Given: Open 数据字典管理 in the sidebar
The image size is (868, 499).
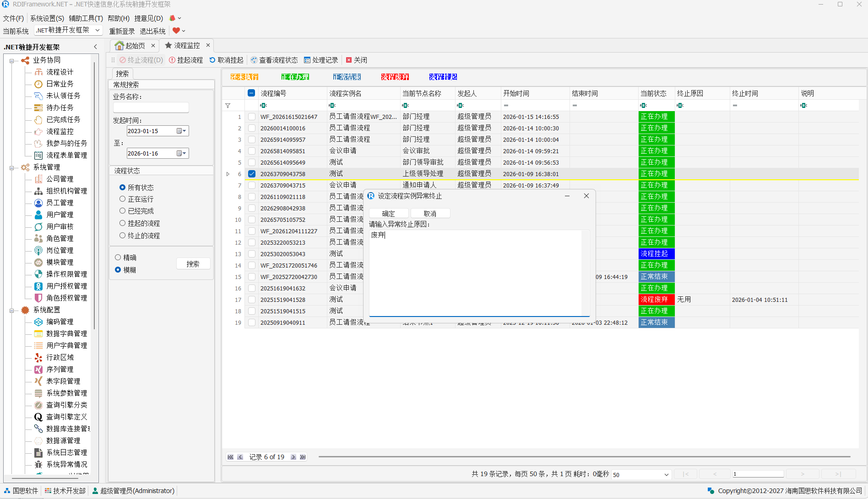Looking at the screenshot, I should coord(66,333).
